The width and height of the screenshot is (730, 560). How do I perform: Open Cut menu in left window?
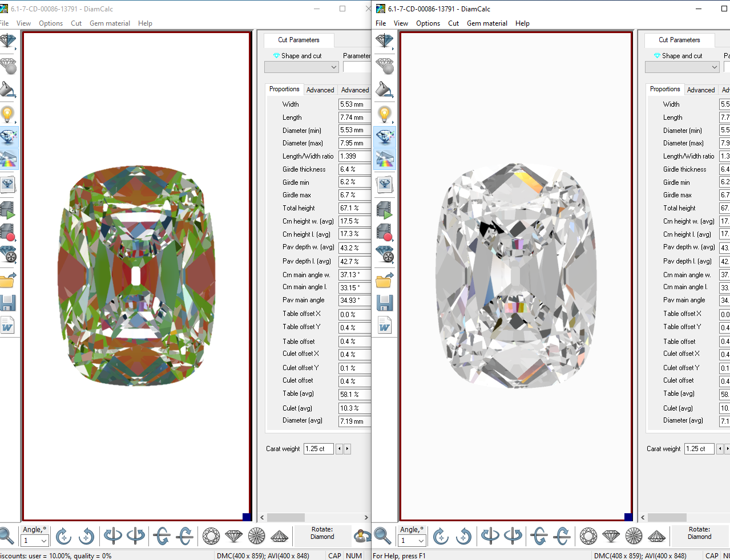point(76,23)
